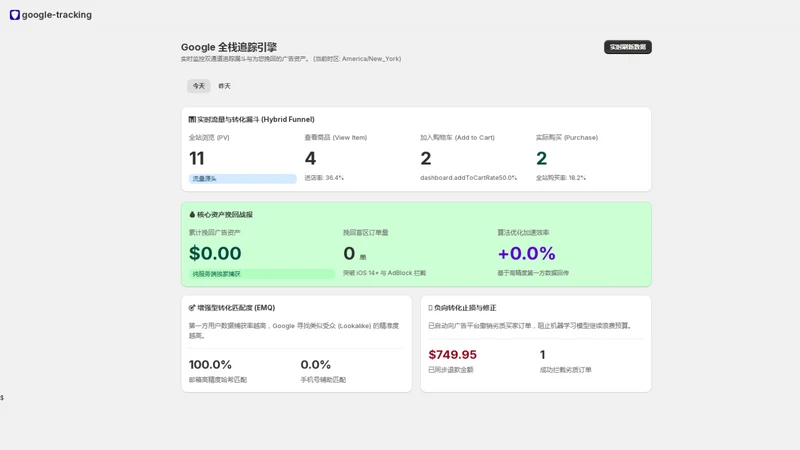This screenshot has width=800, height=450.
Task: Click the "(Purchase)" metric label
Action: [x=567, y=137]
